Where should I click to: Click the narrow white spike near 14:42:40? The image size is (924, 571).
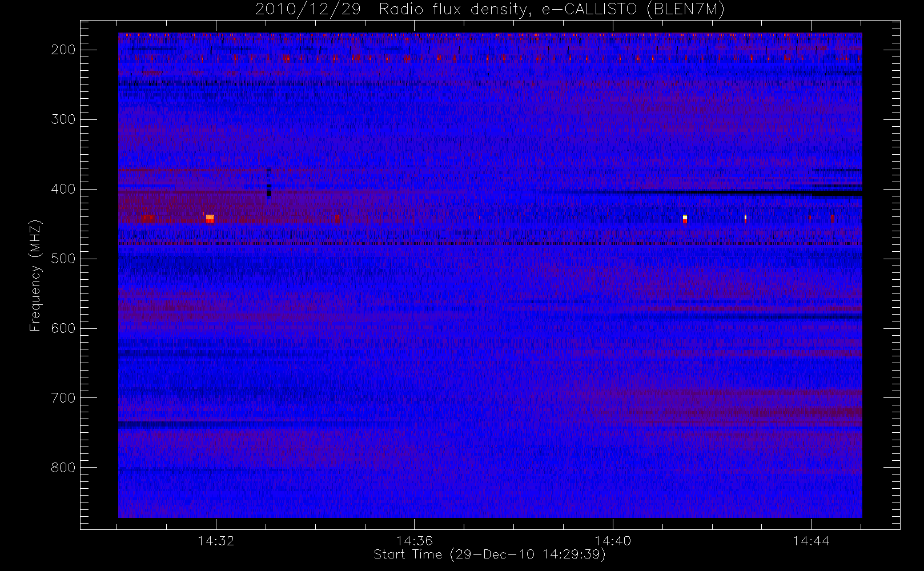point(745,218)
